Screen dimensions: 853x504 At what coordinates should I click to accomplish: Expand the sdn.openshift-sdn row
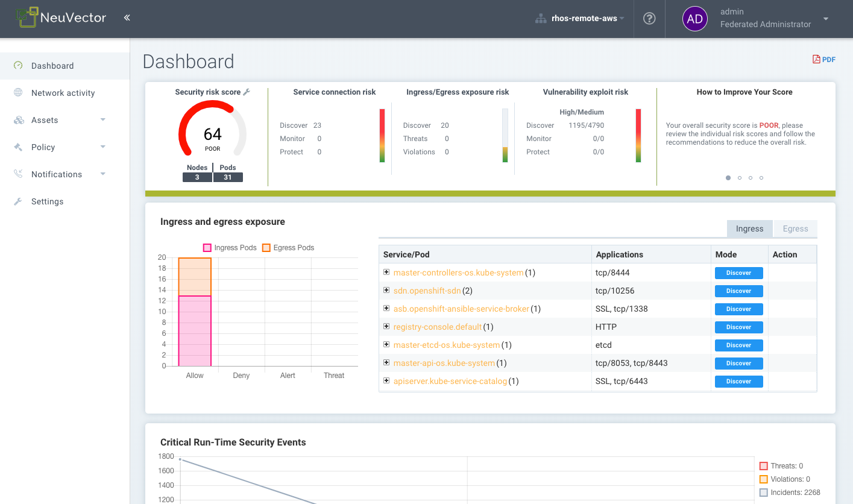point(386,291)
